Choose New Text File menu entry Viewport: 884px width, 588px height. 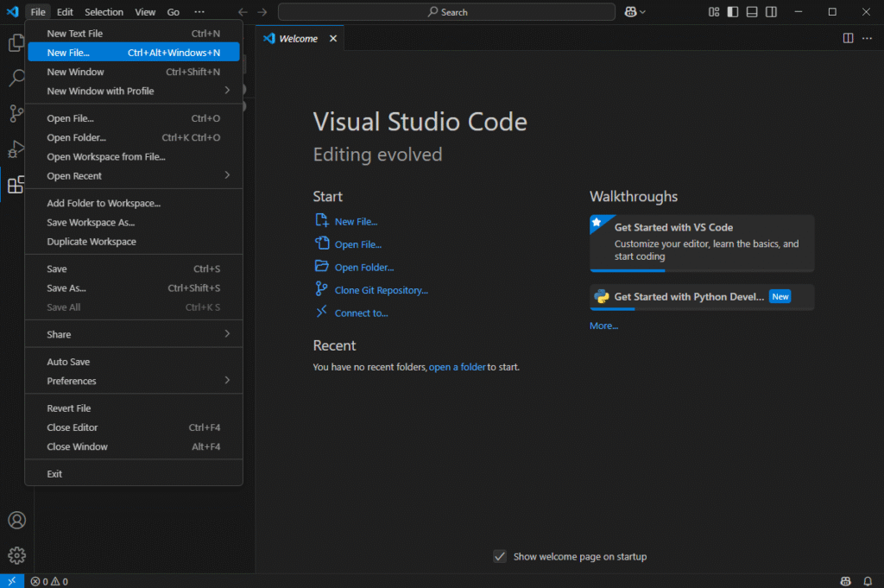(x=134, y=34)
